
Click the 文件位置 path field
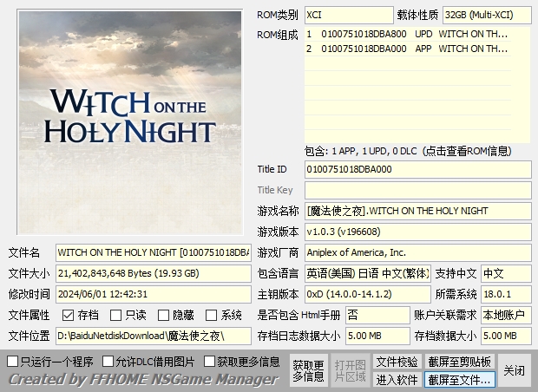tap(153, 336)
